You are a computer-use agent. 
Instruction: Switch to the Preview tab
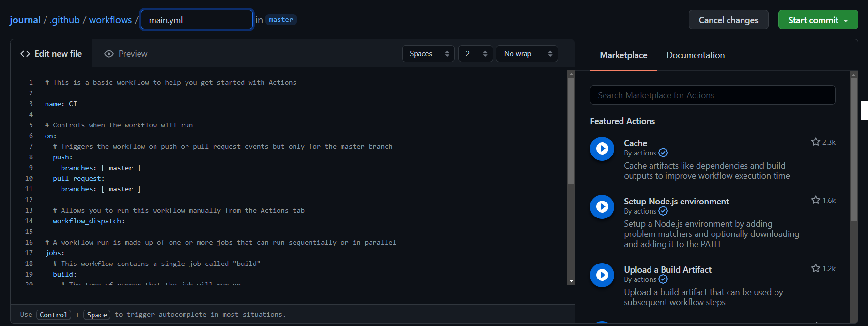[x=126, y=54]
